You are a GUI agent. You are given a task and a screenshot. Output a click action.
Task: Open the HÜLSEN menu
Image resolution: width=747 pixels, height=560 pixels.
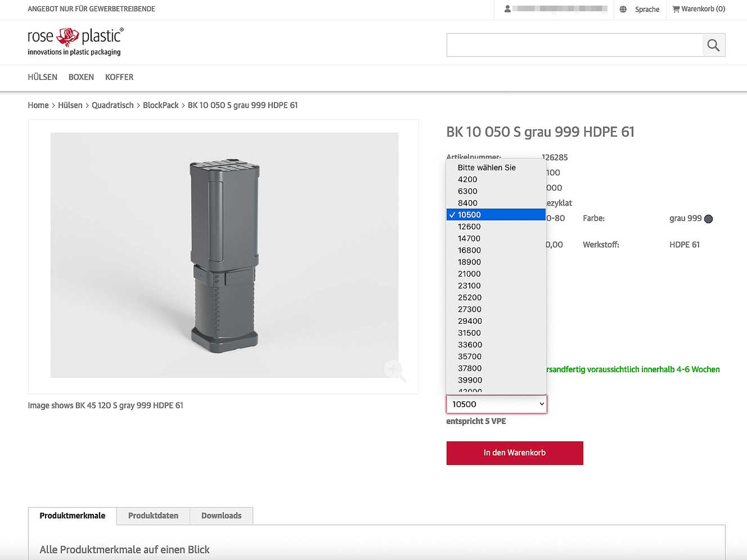point(43,77)
